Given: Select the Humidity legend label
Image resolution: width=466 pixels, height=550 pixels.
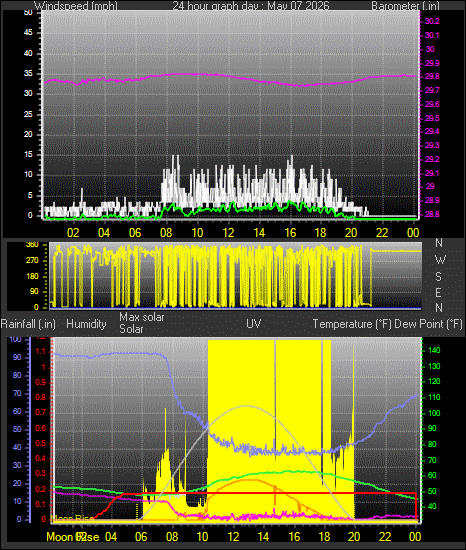Looking at the screenshot, I should tap(86, 324).
